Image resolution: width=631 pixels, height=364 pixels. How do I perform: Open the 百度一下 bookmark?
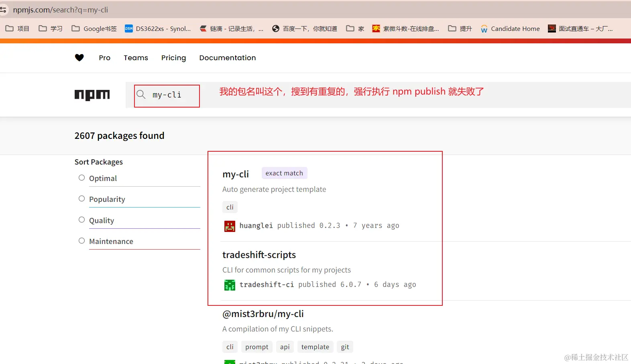pos(304,28)
